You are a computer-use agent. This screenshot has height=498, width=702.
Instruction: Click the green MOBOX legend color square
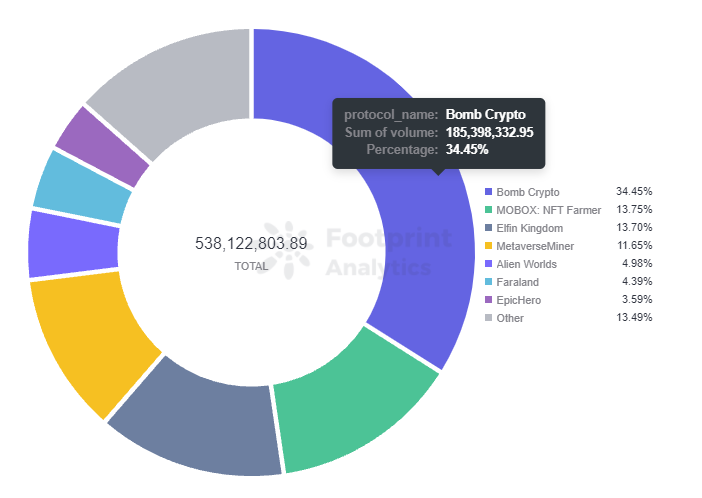tap(488, 210)
